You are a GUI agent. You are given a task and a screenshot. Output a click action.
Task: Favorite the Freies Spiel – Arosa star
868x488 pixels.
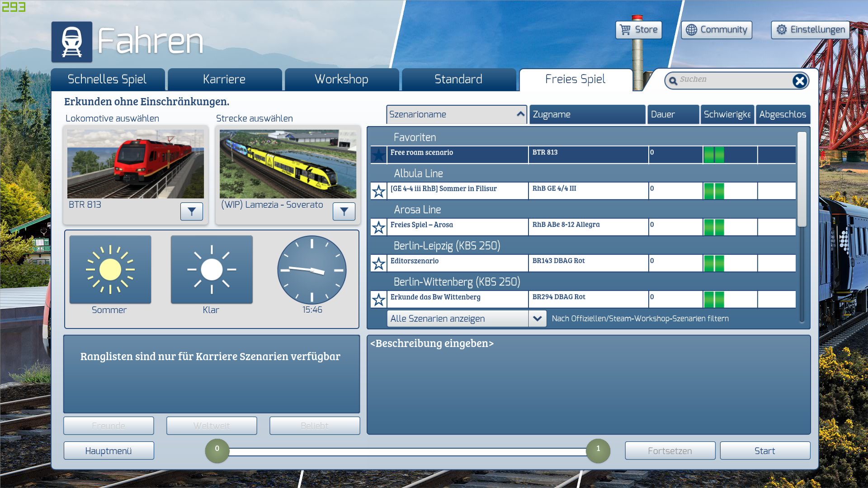point(378,227)
